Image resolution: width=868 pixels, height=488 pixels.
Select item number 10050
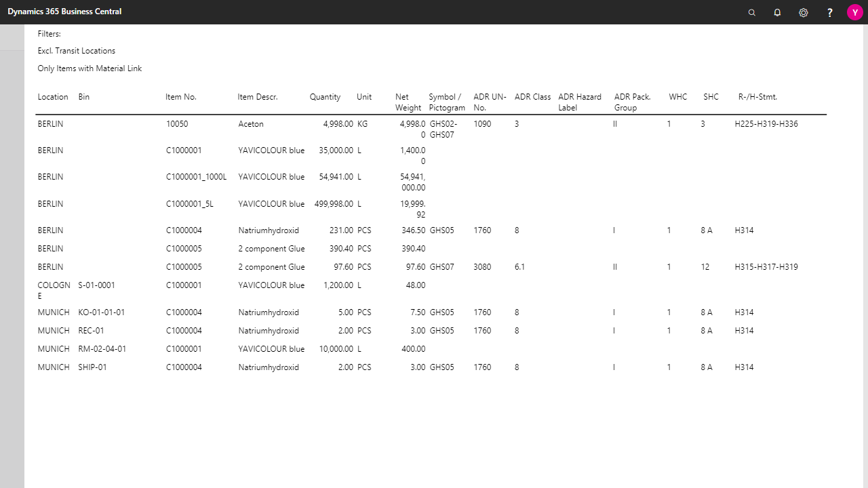(x=177, y=124)
